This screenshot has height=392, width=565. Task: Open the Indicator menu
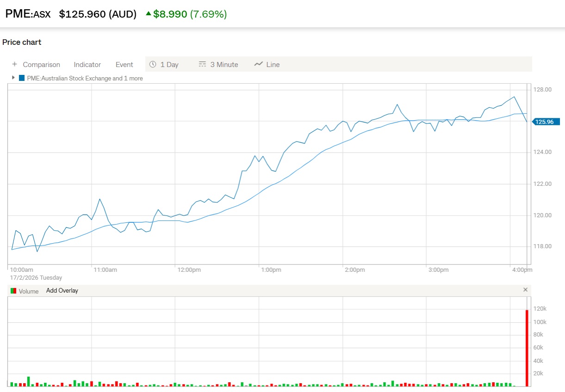(87, 65)
